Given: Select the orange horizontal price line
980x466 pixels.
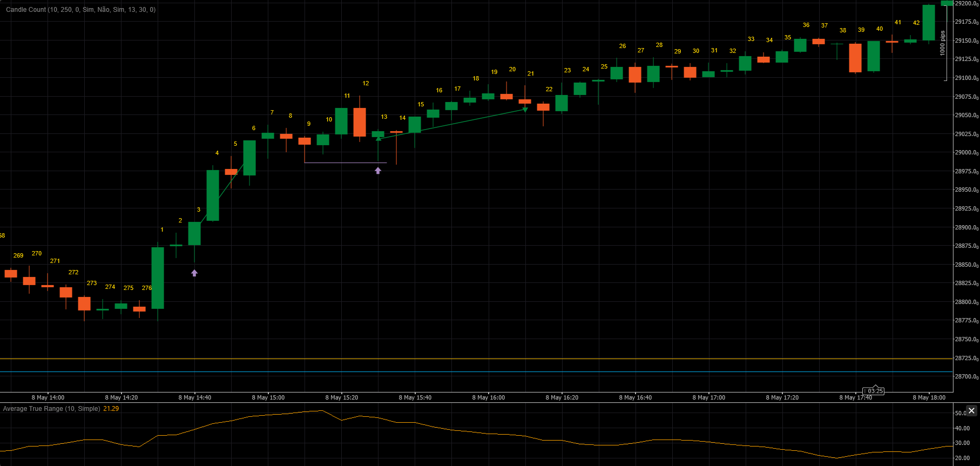Looking at the screenshot, I should (476, 359).
